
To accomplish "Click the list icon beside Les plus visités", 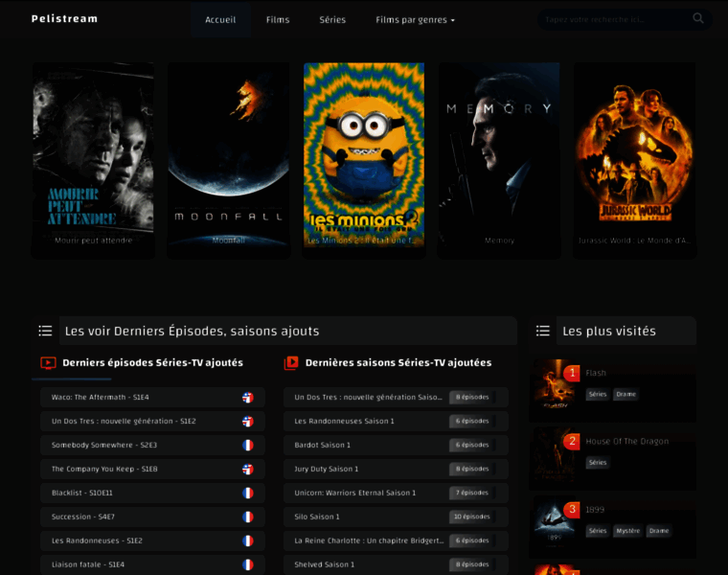I will click(x=543, y=331).
